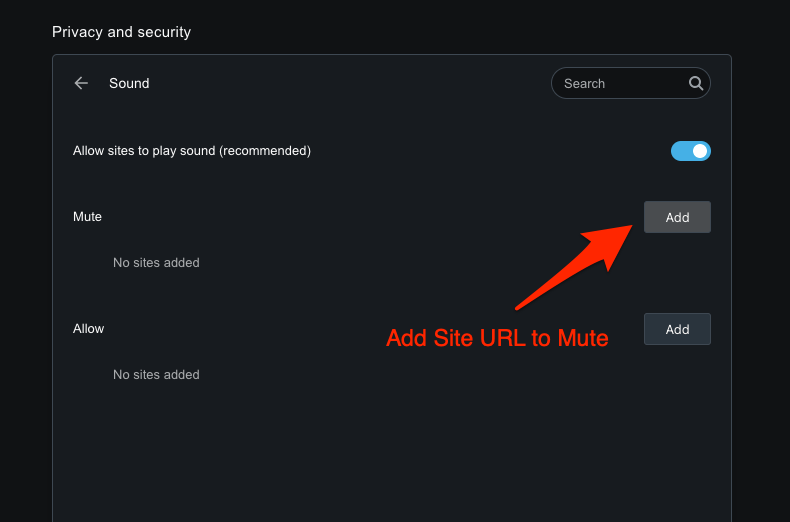
Task: Click the magnifier icon in Search
Action: [696, 83]
